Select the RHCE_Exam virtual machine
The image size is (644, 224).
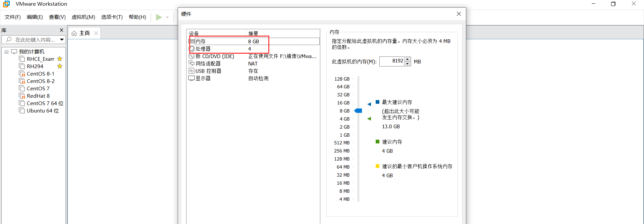(x=41, y=59)
